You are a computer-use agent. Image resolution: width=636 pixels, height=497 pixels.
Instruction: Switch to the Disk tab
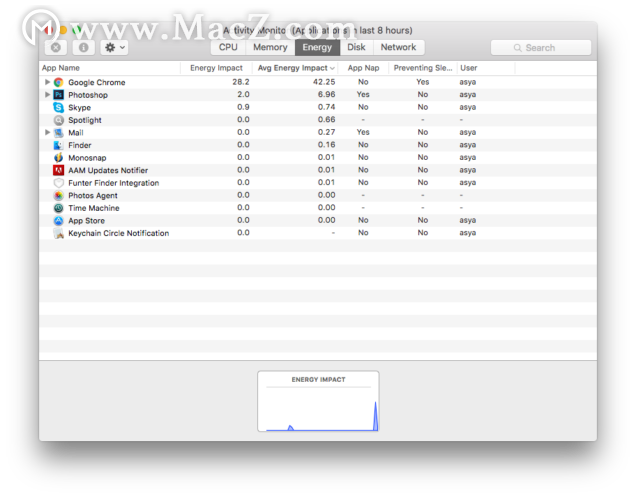pos(356,47)
